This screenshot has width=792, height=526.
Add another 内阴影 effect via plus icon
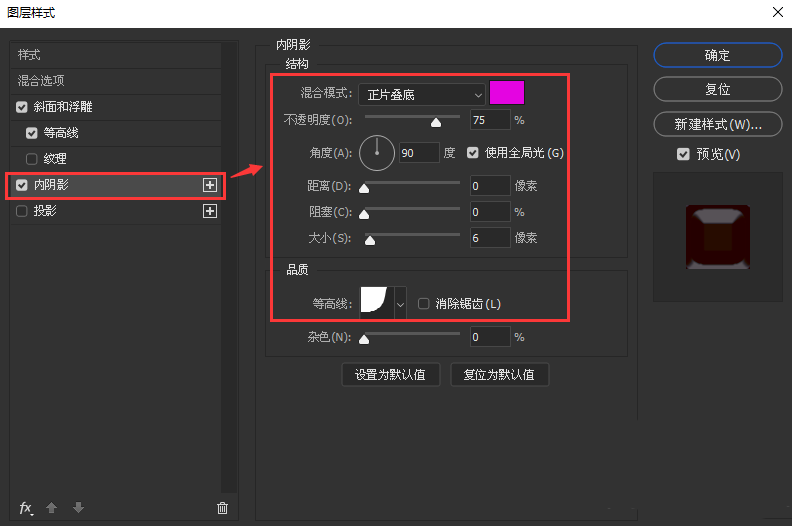point(210,185)
